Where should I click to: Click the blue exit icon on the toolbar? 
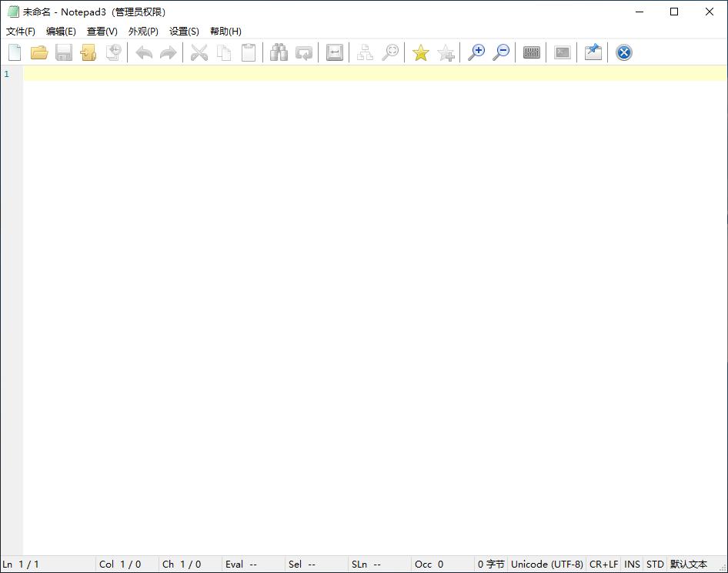click(x=623, y=52)
